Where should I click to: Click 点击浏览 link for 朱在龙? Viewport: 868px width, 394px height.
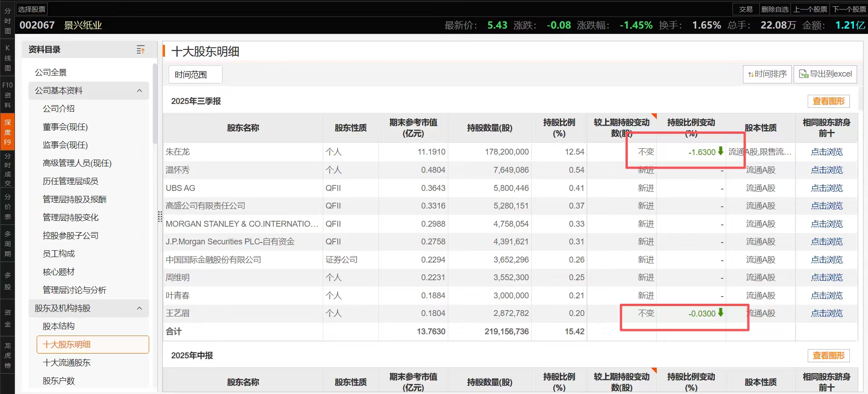coord(827,152)
